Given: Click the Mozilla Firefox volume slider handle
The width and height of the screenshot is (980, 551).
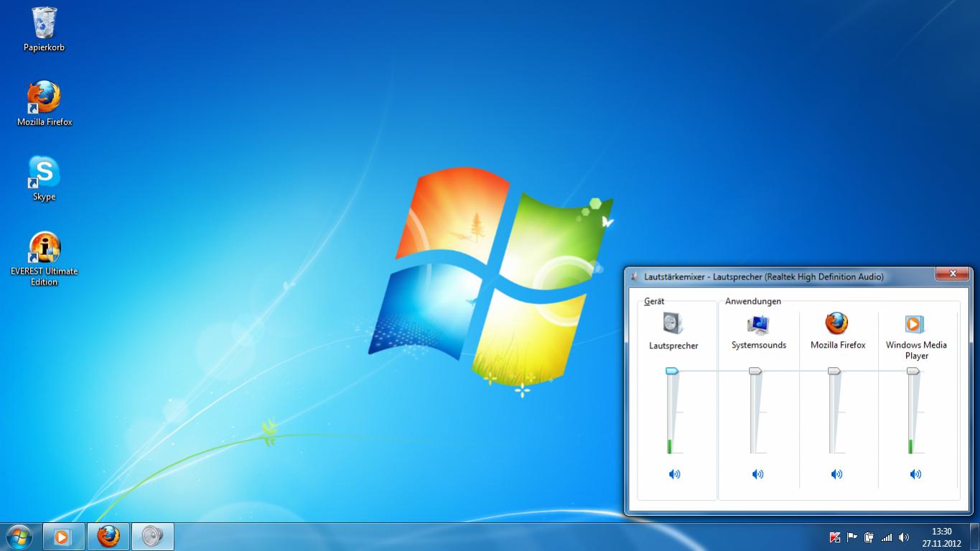Looking at the screenshot, I should 834,371.
